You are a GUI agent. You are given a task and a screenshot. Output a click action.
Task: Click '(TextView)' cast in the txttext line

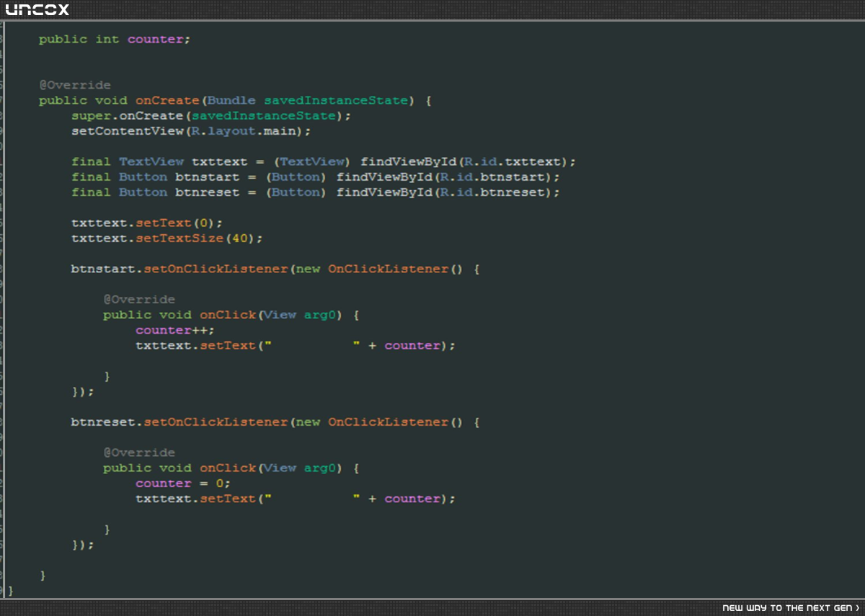pyautogui.click(x=312, y=162)
